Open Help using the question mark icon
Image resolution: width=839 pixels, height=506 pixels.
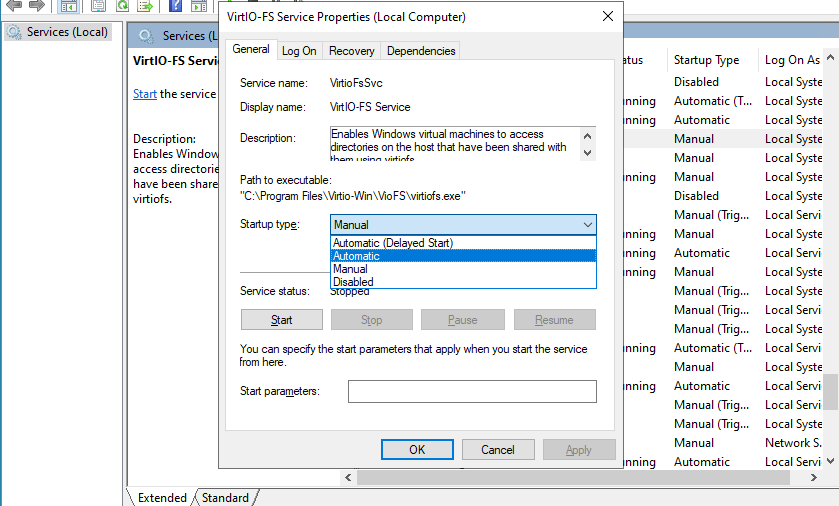(175, 5)
